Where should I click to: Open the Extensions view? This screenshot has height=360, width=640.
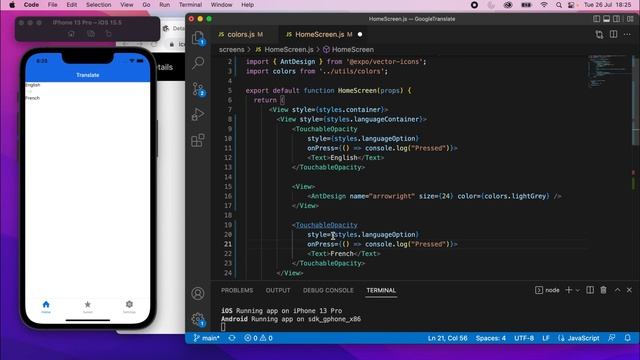[x=198, y=140]
